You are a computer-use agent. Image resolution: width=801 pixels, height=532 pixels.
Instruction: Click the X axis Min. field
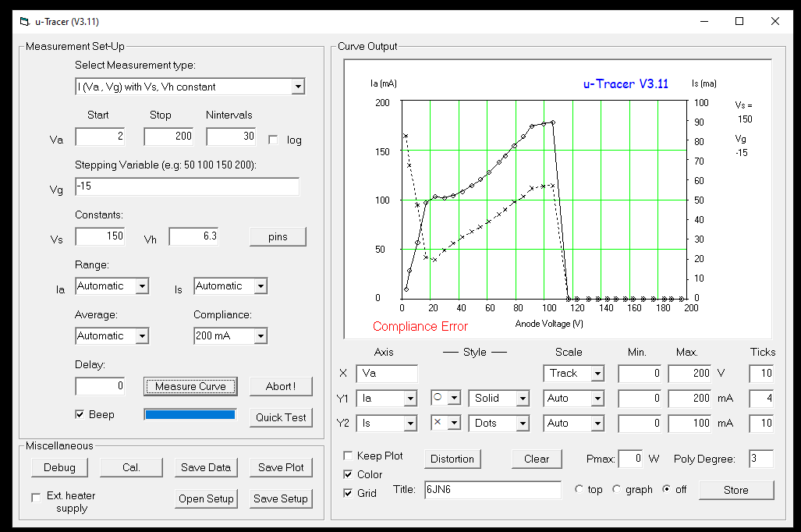(640, 374)
